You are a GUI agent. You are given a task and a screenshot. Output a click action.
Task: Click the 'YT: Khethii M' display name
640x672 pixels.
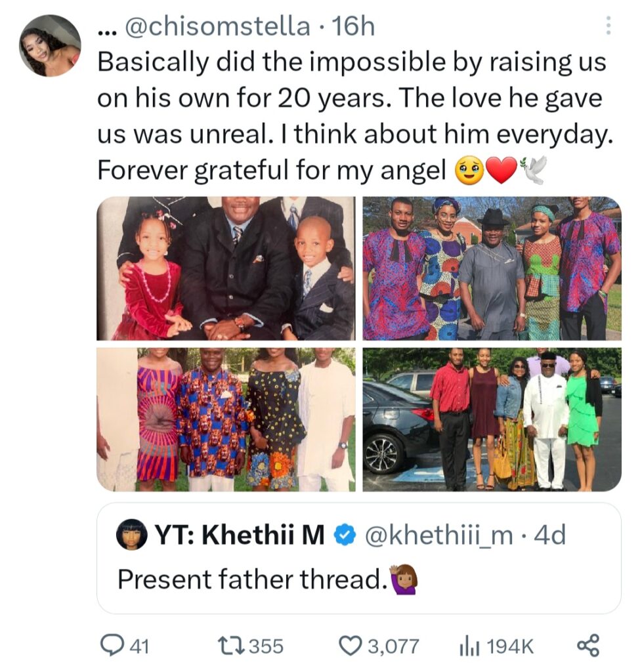240,536
